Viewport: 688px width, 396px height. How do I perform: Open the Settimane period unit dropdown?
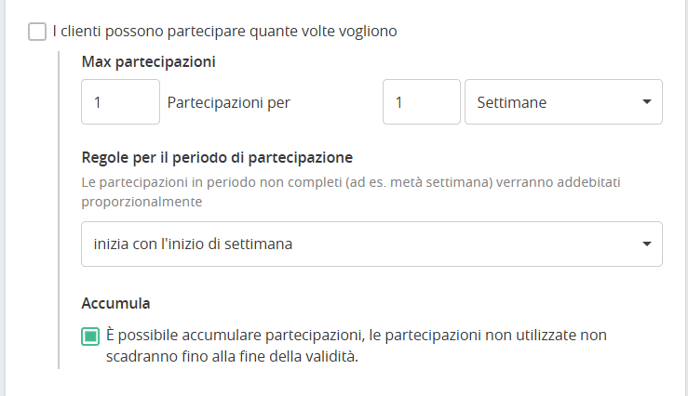pos(563,102)
